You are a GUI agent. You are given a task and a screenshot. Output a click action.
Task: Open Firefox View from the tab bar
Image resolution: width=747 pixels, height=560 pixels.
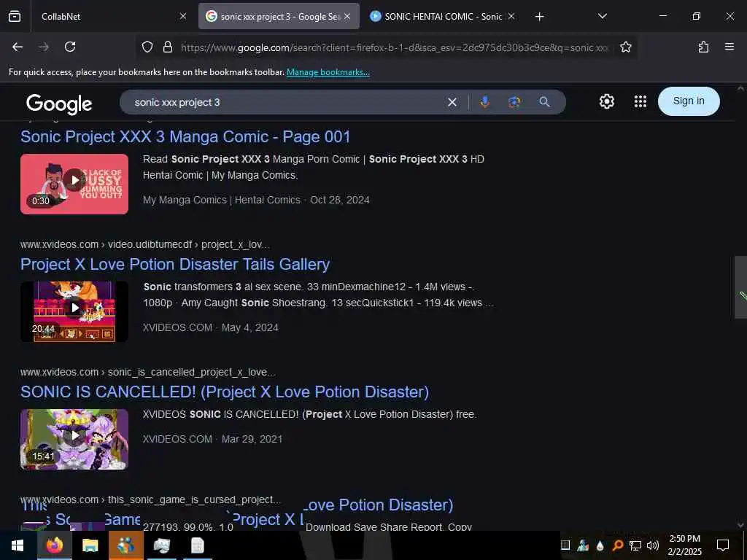15,16
